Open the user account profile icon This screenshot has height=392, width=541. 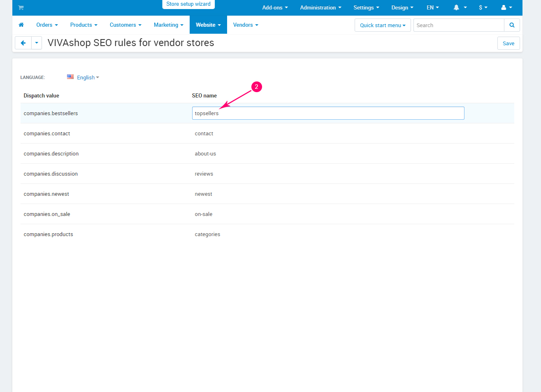pos(504,8)
